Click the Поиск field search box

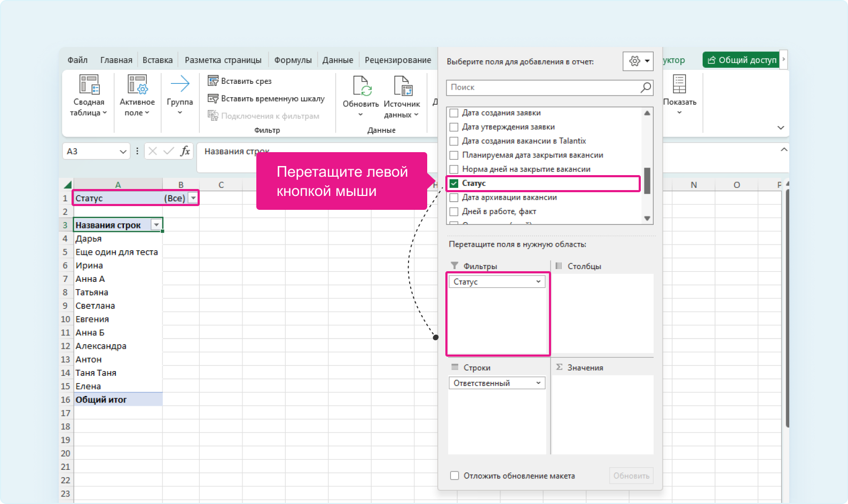click(545, 88)
